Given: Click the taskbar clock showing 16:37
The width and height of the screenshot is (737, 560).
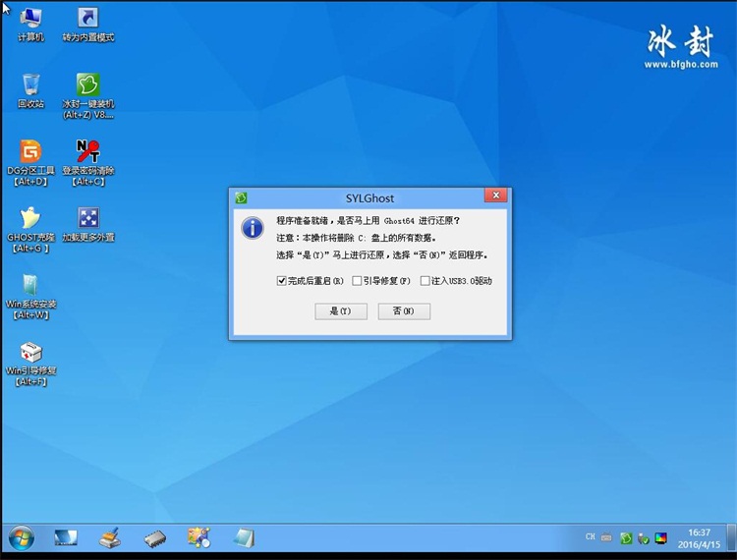Looking at the screenshot, I should [699, 538].
